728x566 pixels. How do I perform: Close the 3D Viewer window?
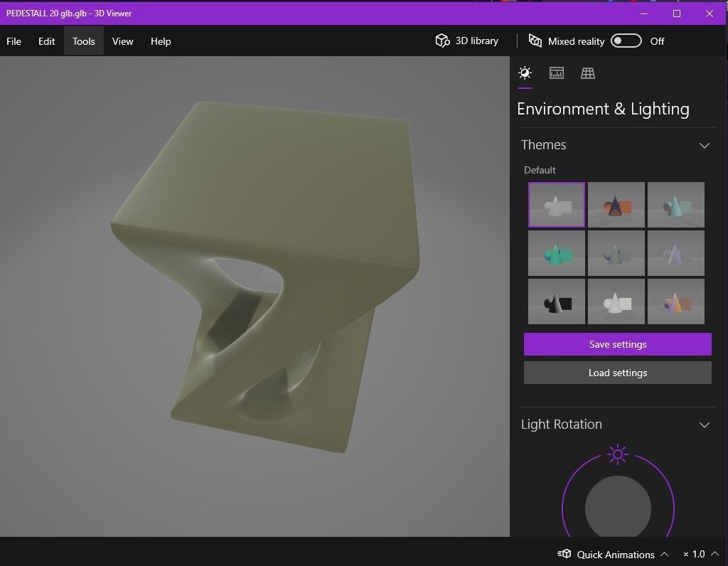(x=710, y=14)
